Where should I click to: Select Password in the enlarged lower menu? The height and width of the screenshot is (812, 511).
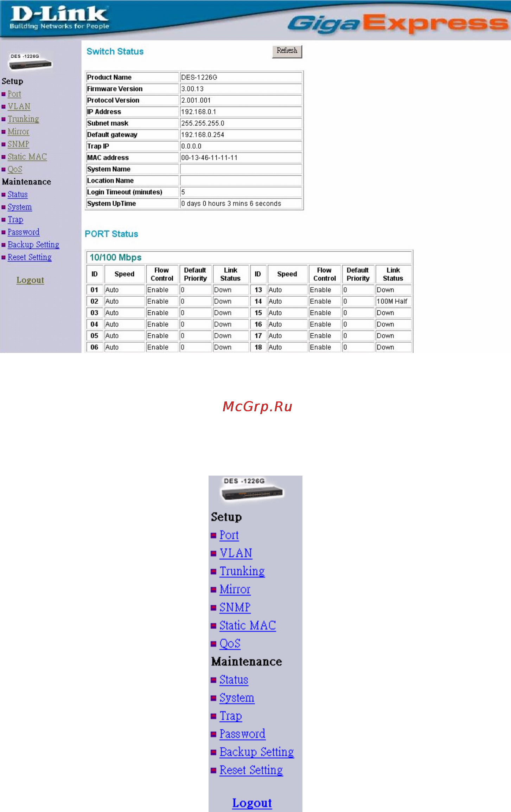click(x=242, y=734)
